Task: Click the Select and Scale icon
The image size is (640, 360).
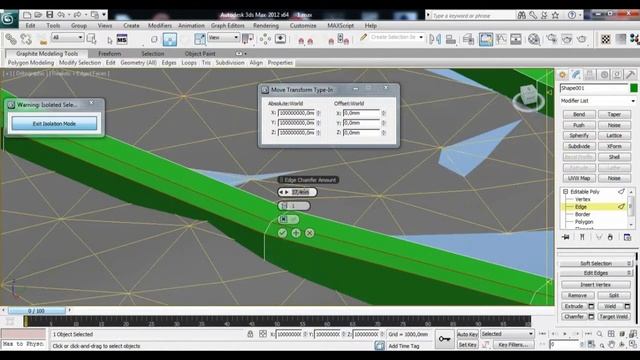Action: click(200, 39)
